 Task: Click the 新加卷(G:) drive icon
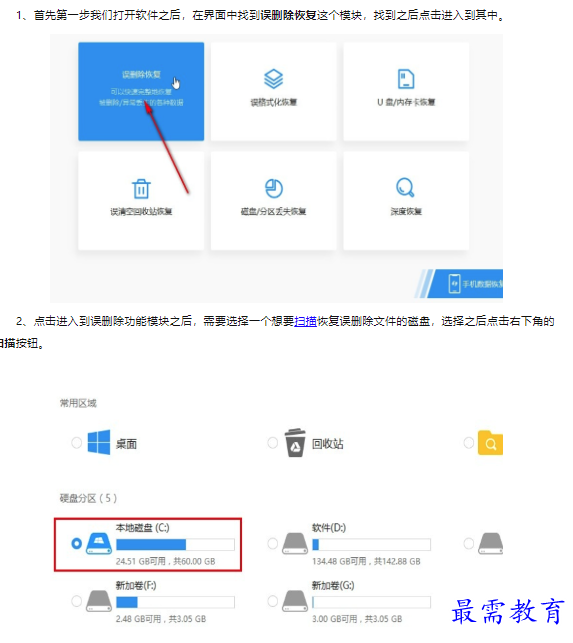tap(295, 602)
